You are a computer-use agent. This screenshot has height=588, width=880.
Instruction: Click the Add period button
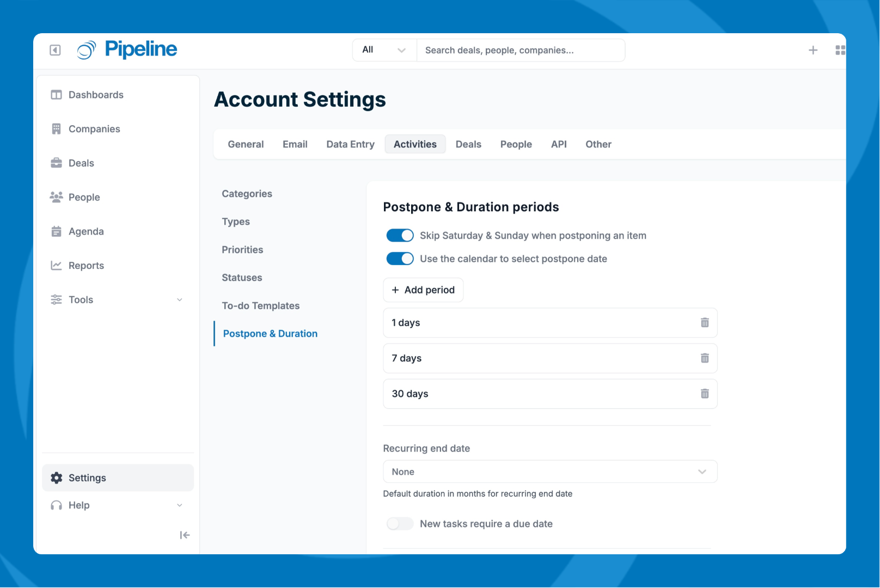pyautogui.click(x=423, y=290)
